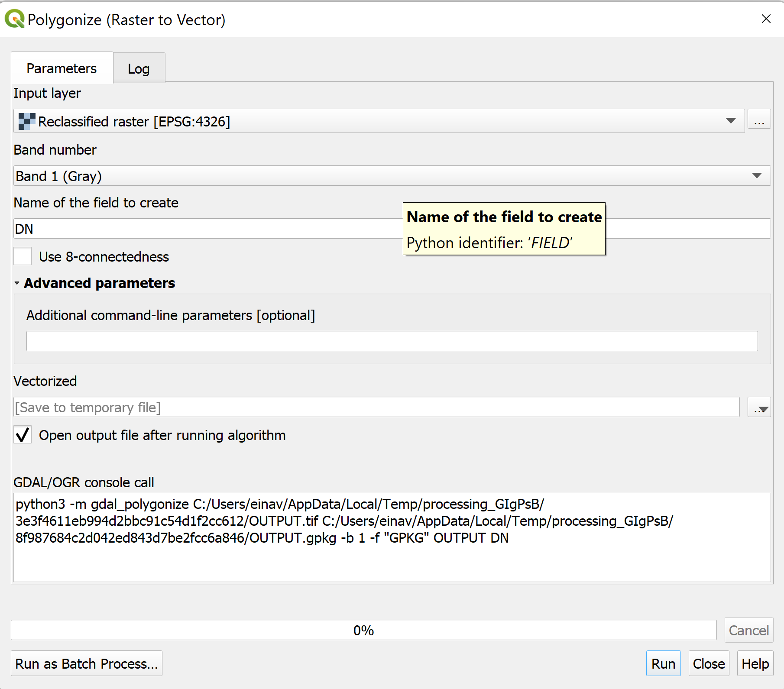
Task: Open the Band number dropdown
Action: tap(756, 176)
